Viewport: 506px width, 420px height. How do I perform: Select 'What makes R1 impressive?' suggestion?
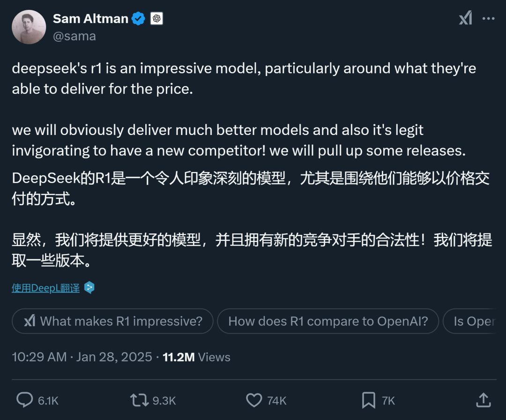coord(121,321)
